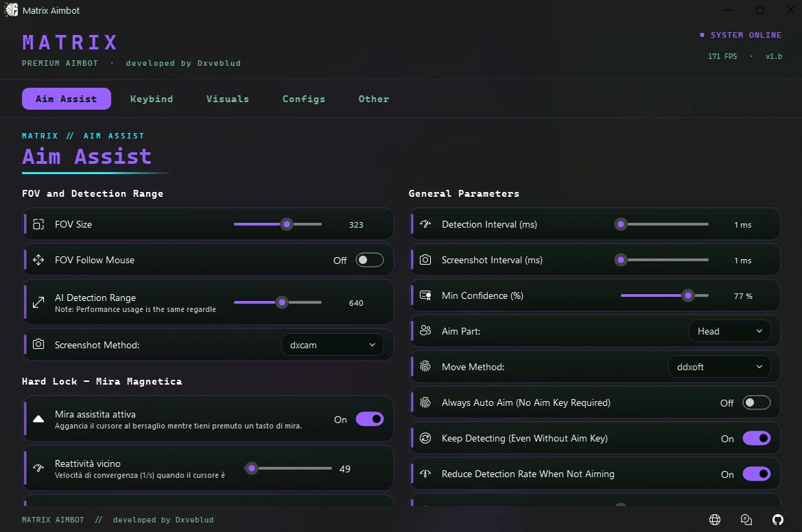Click the Min Confidence slider handle
The height and width of the screenshot is (532, 802).
point(688,295)
